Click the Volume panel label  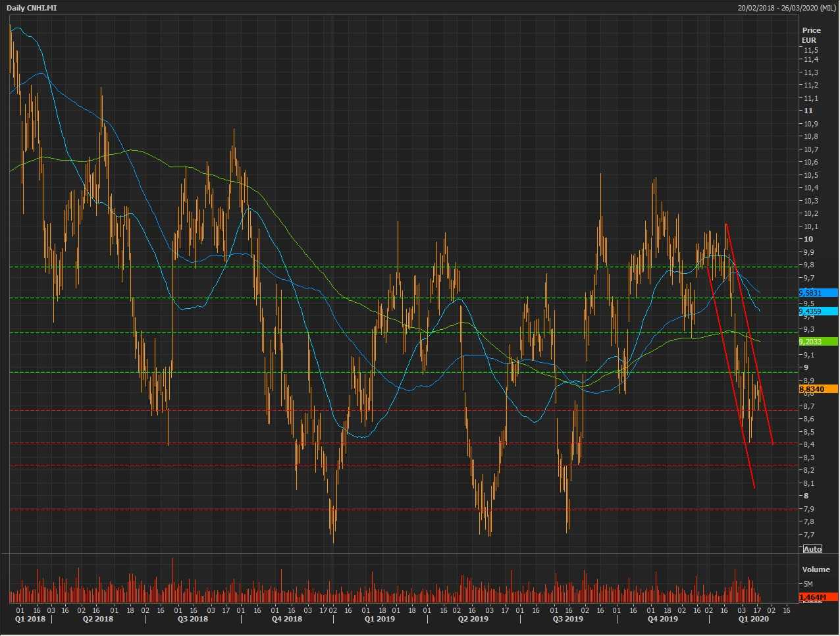coord(816,570)
